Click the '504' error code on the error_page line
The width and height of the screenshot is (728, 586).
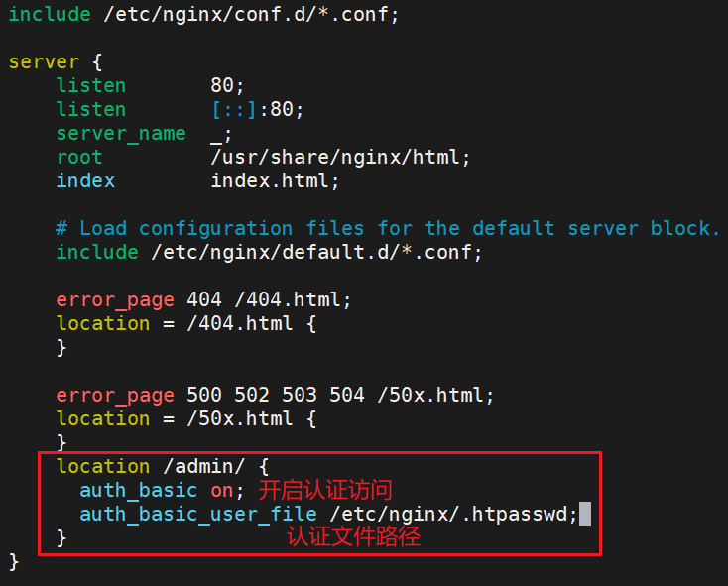347,395
